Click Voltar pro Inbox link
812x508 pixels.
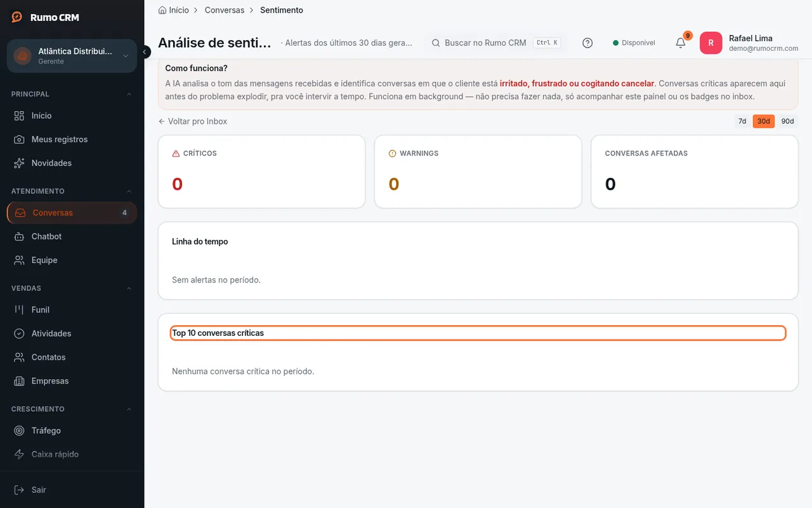point(193,121)
